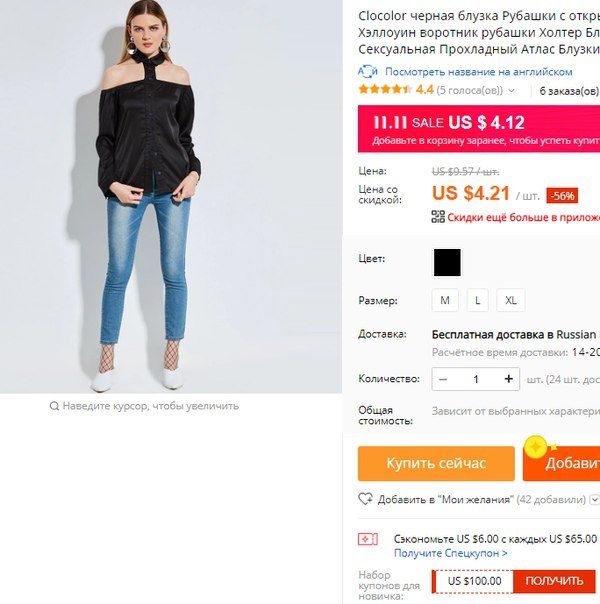
Task: Expand the votes rating dropdown arrow
Action: point(511,91)
